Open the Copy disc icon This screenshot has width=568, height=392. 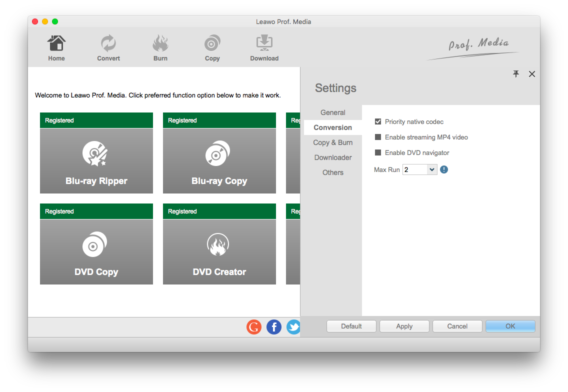[x=212, y=44]
